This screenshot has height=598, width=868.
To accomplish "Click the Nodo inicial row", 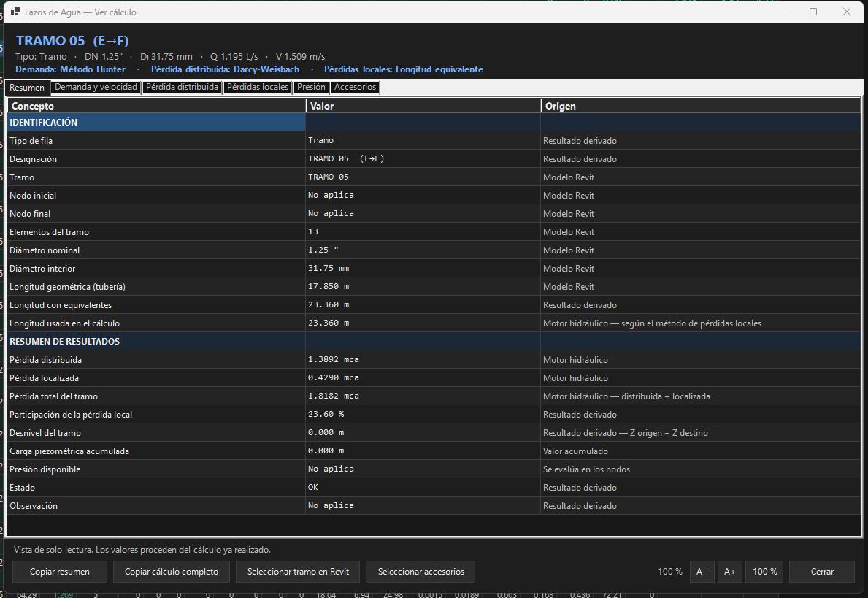I will [434, 196].
